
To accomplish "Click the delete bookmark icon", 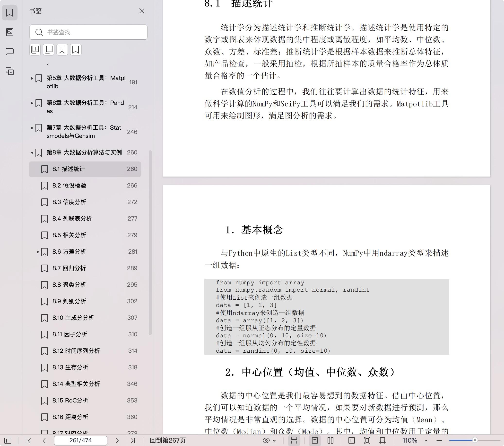I will (76, 50).
